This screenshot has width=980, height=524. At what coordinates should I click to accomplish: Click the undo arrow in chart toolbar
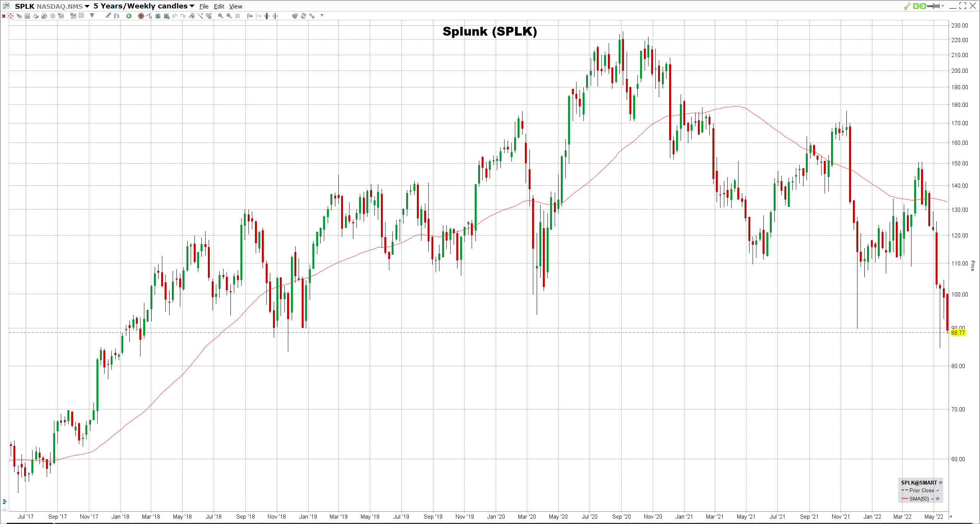(x=175, y=16)
